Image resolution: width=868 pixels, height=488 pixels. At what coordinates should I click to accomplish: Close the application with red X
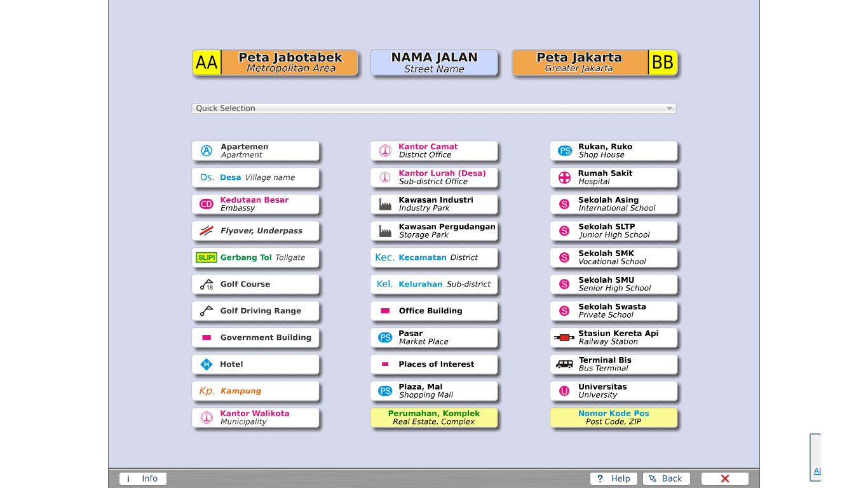pyautogui.click(x=725, y=478)
